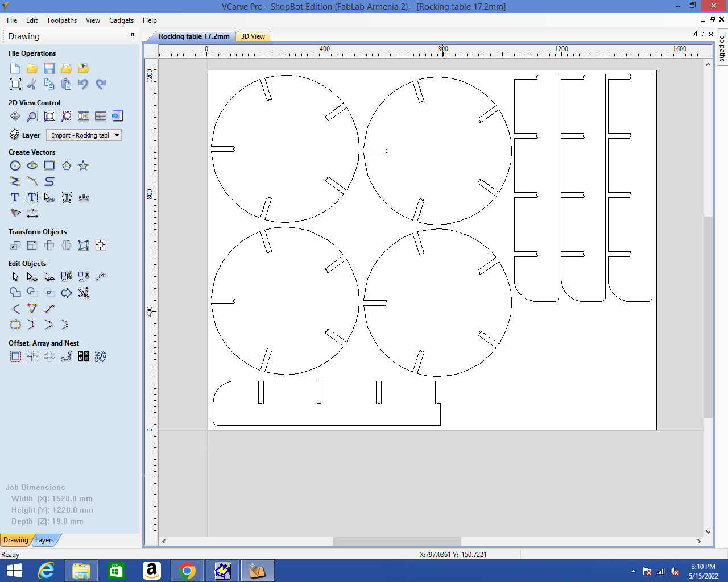Select the S-shaped Draw Curve tool
This screenshot has height=582, width=728.
(49, 181)
